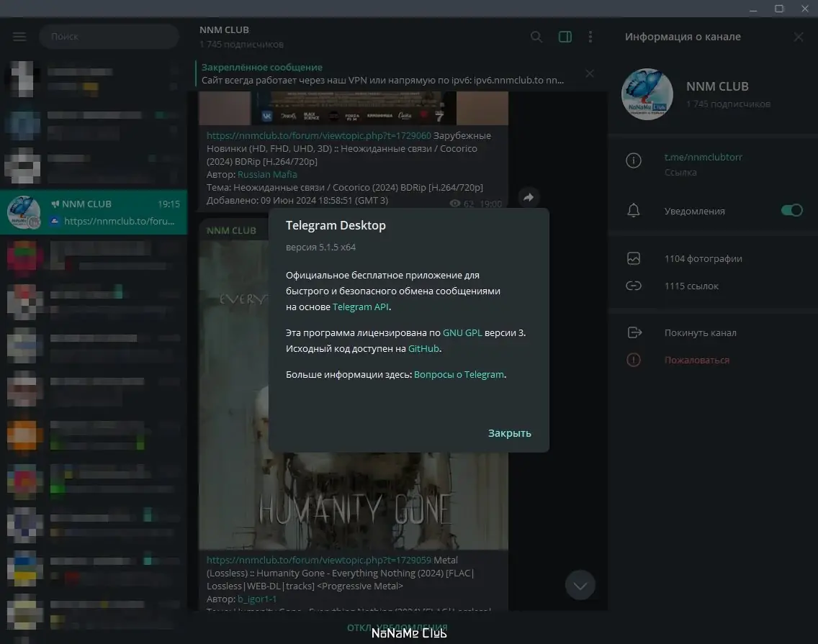Click the ОТКЛ. УВЕДОМЛЕНИЯ mute button
Image resolution: width=818 pixels, height=644 pixels.
point(397,627)
